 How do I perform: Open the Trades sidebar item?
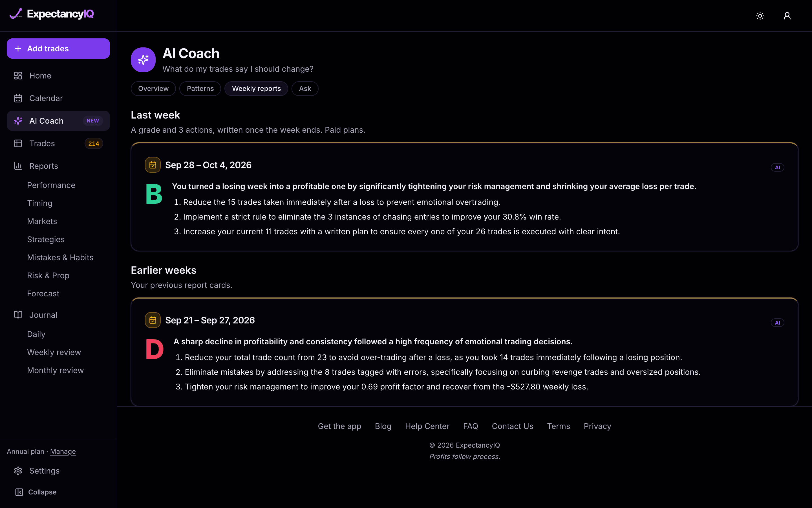pos(58,143)
